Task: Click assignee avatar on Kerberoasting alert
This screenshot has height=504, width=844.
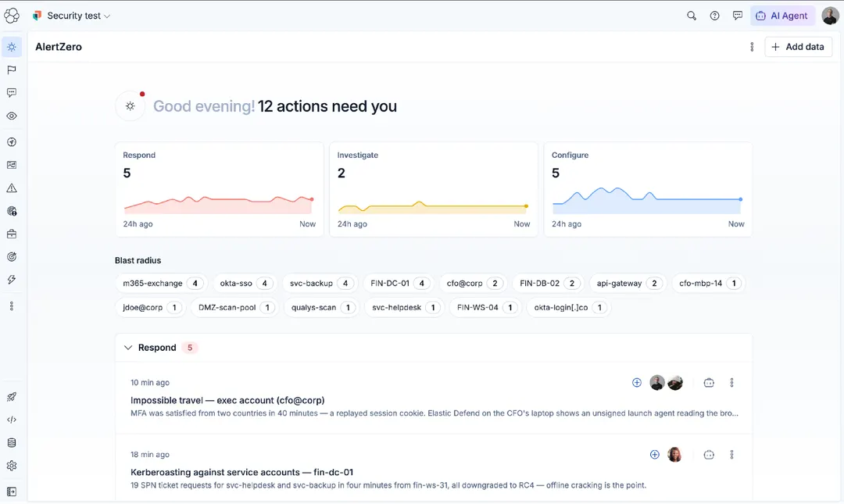Action: (674, 455)
